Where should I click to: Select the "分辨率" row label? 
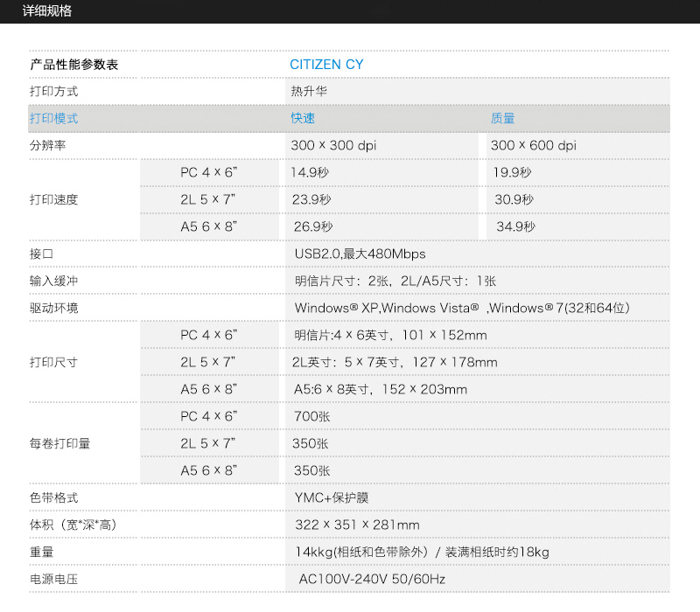coord(48,145)
